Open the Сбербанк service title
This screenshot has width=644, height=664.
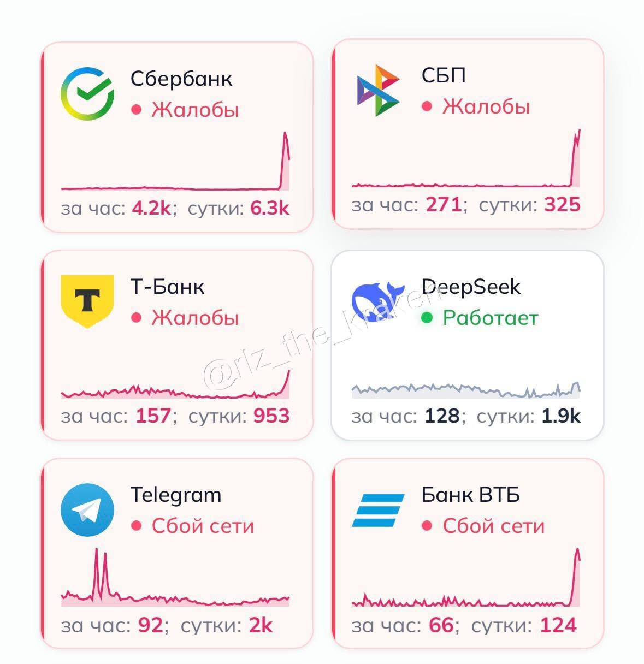click(x=181, y=79)
